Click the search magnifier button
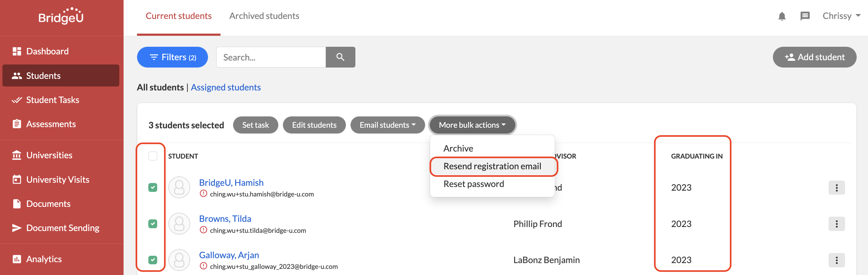Image resolution: width=868 pixels, height=275 pixels. click(x=340, y=57)
